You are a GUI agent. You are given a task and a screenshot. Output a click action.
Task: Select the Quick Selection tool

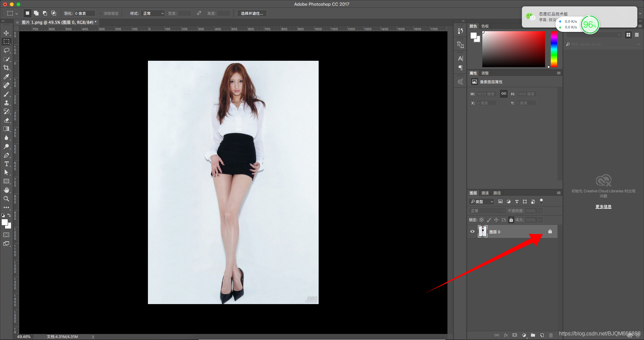click(x=6, y=59)
